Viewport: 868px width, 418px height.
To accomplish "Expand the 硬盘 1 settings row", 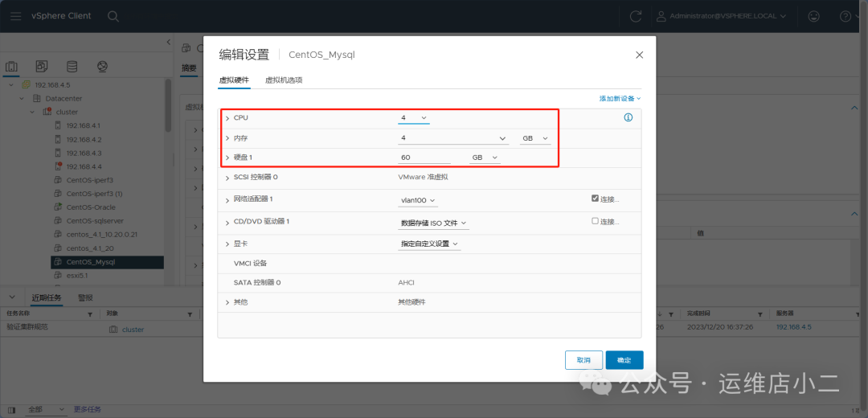I will 227,158.
